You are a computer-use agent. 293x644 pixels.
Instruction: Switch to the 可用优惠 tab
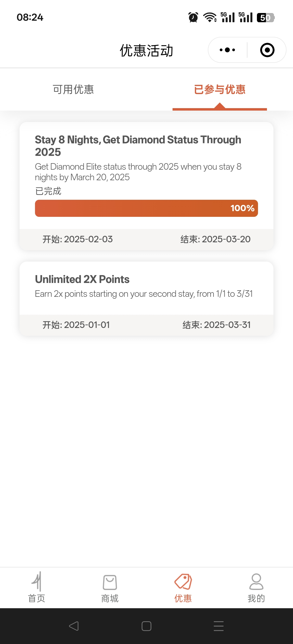point(73,89)
